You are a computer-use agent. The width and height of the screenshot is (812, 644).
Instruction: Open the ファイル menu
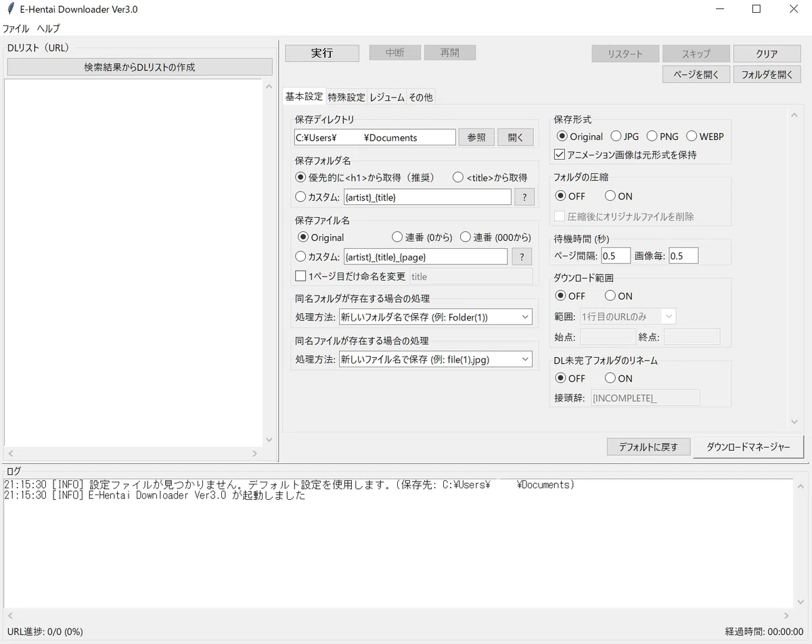[x=16, y=28]
